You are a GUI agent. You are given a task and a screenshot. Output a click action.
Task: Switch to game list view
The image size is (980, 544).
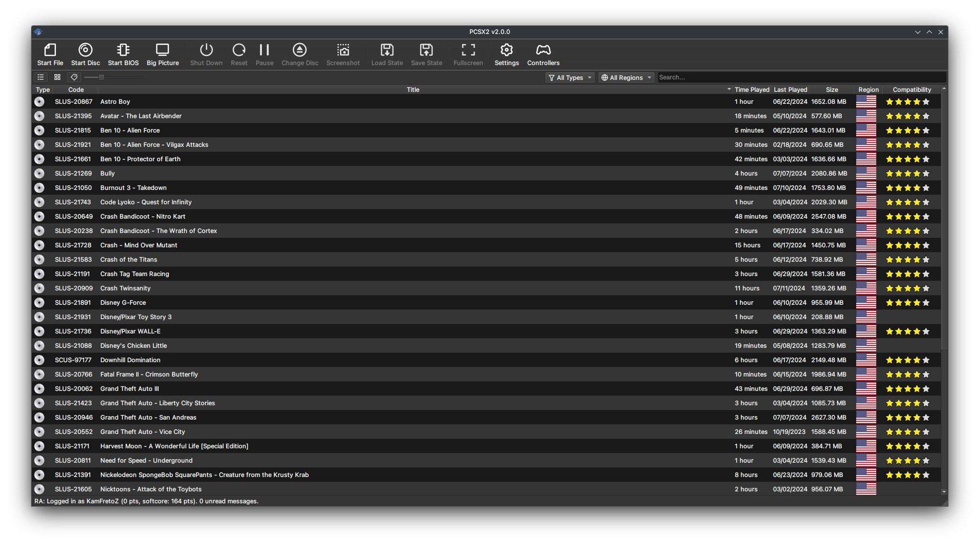41,77
